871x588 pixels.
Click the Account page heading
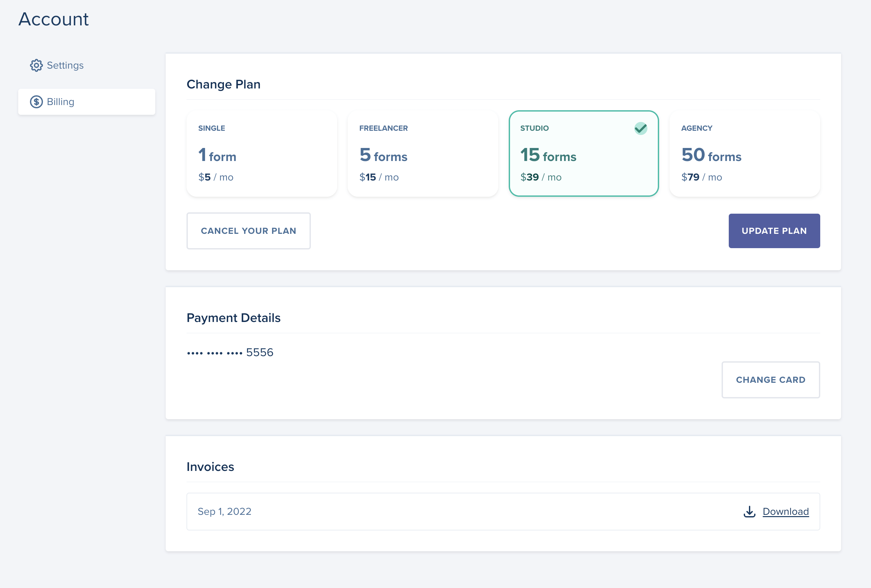coord(54,19)
